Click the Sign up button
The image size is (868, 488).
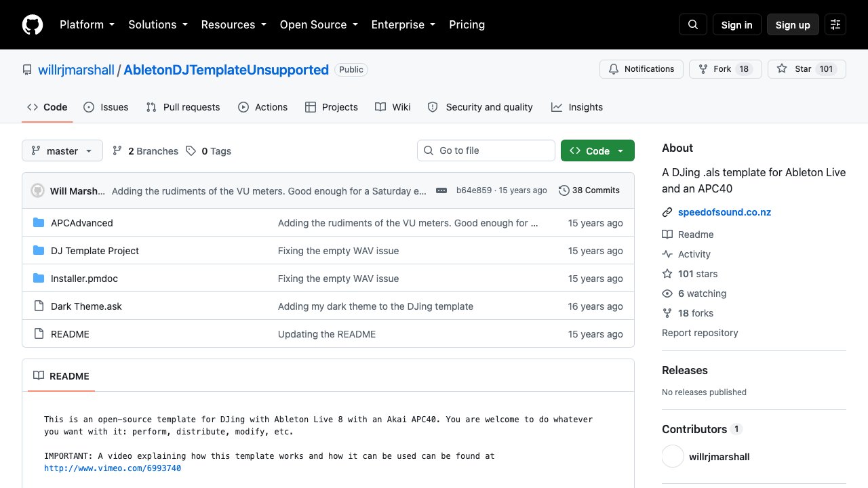[x=793, y=24]
